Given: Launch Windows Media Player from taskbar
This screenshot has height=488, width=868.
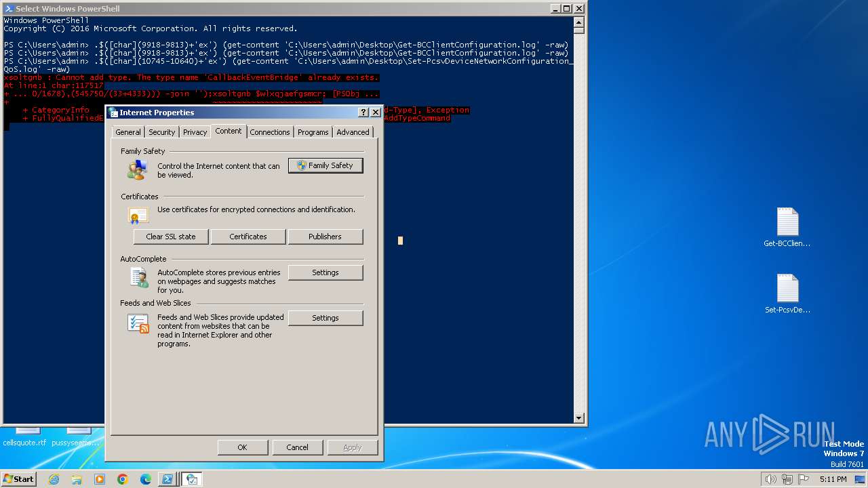Looking at the screenshot, I should (x=100, y=479).
